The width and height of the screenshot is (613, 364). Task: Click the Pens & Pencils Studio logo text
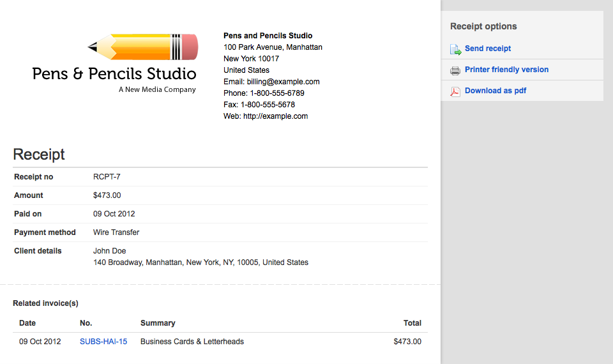tap(114, 73)
